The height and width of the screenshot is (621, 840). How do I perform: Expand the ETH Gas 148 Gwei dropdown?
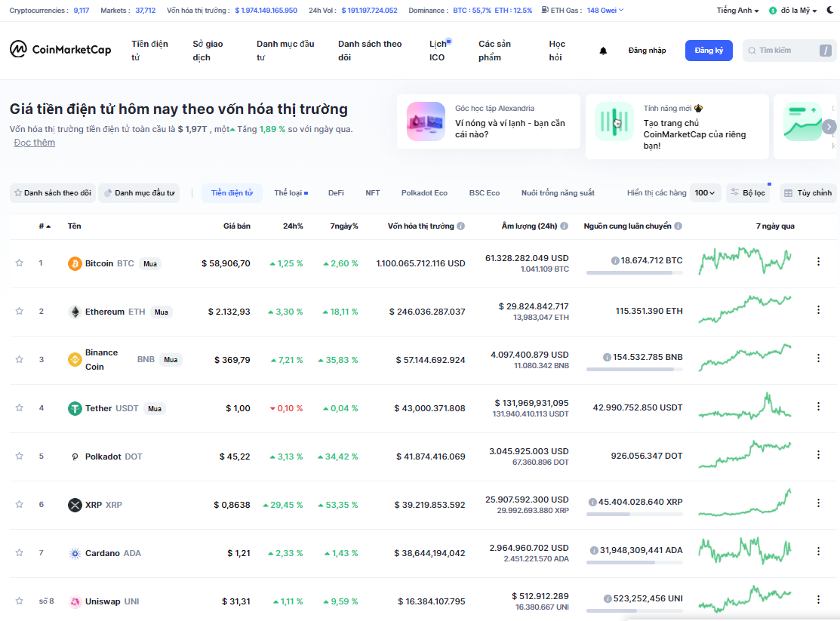(605, 10)
